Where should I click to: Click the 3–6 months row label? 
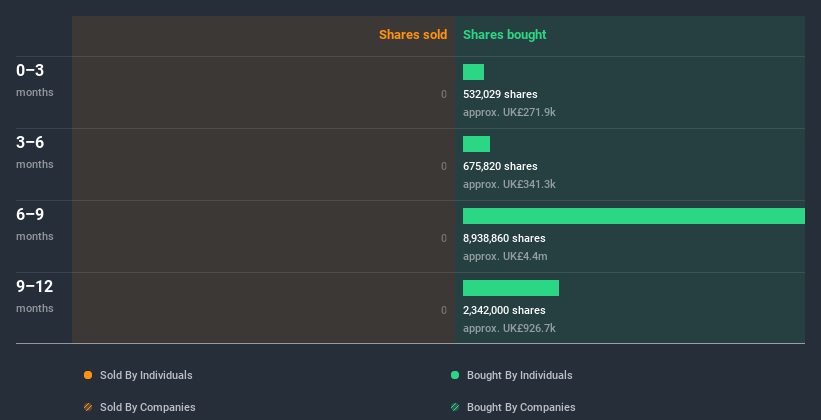[35, 152]
